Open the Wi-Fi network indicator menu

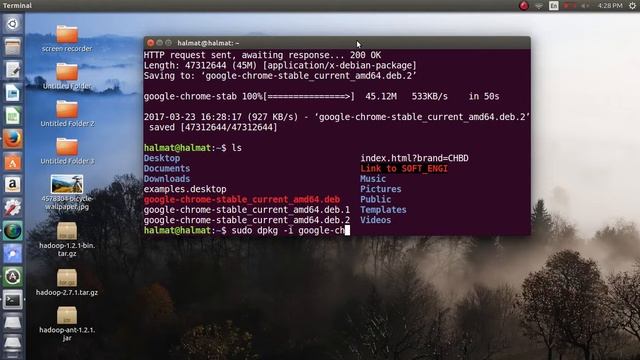tap(539, 6)
